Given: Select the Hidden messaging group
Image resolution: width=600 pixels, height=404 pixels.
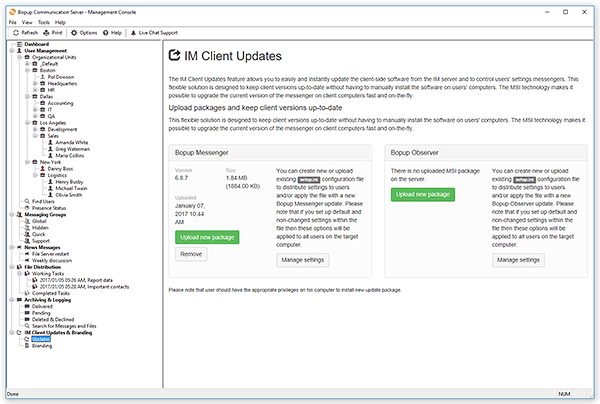Looking at the screenshot, I should point(40,228).
